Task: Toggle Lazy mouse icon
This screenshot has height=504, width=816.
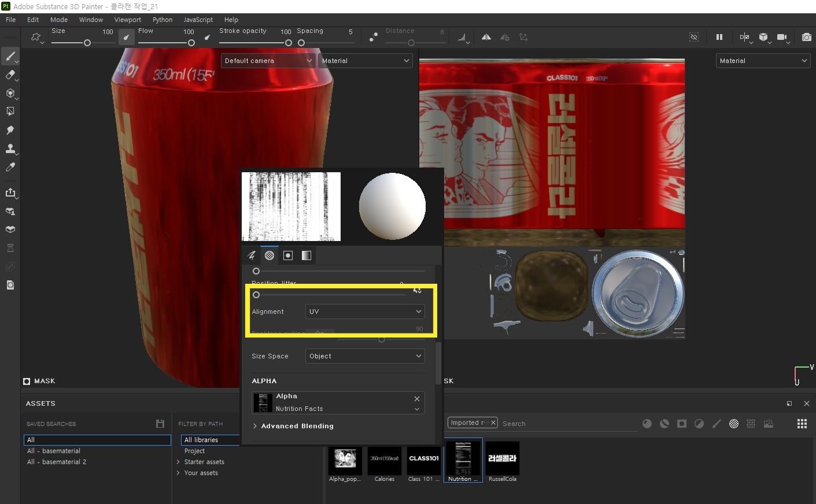Action: point(374,37)
